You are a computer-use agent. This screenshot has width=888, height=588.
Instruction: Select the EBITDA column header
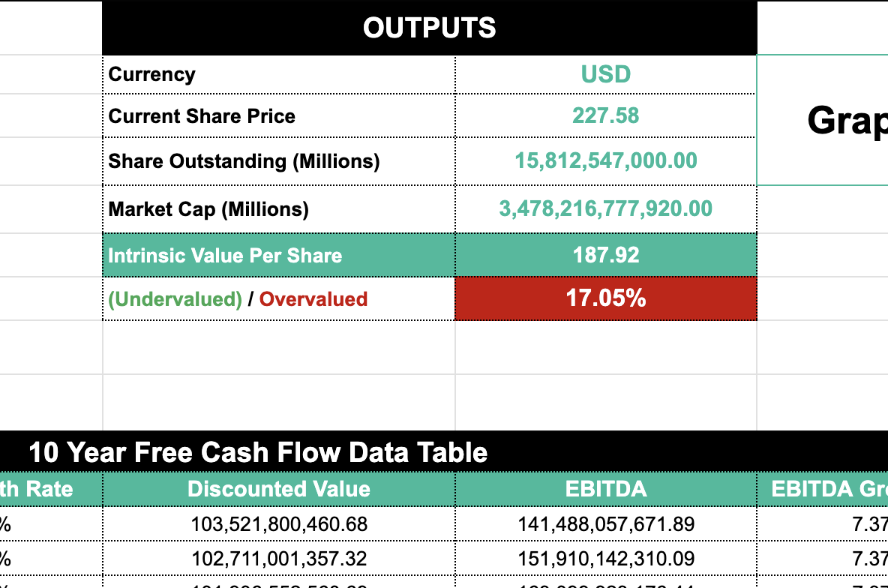click(x=605, y=489)
